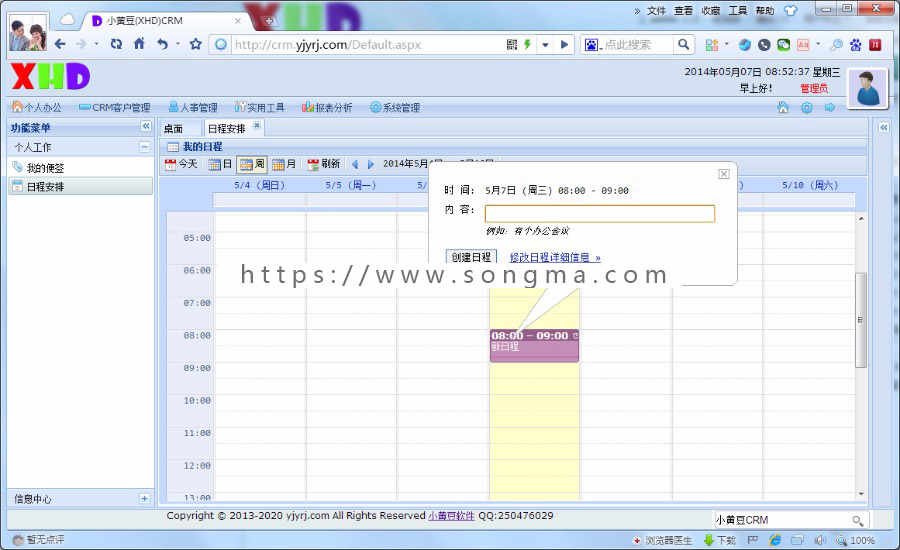Screen dimensions: 900x550
Task: Click the blue globe extension icon
Action: click(x=744, y=45)
